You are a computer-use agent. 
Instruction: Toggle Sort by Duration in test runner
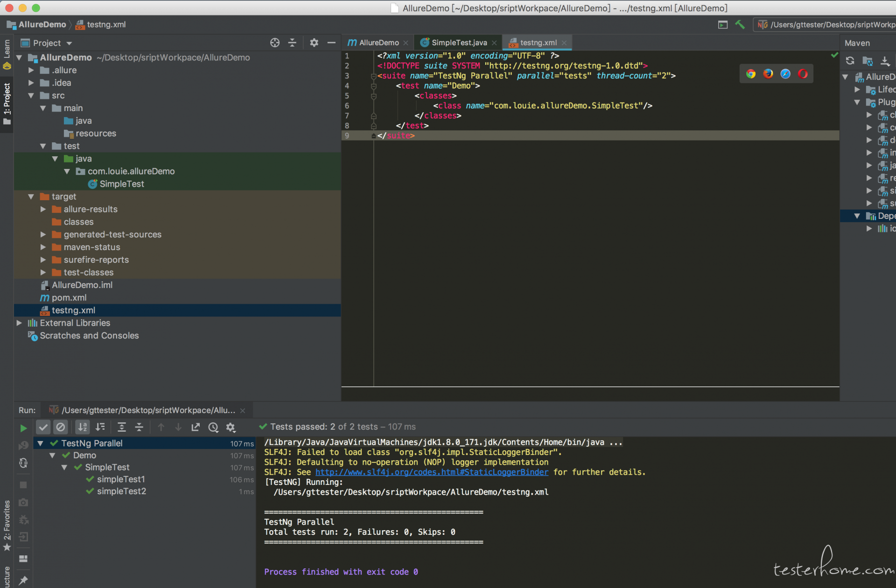click(x=100, y=427)
